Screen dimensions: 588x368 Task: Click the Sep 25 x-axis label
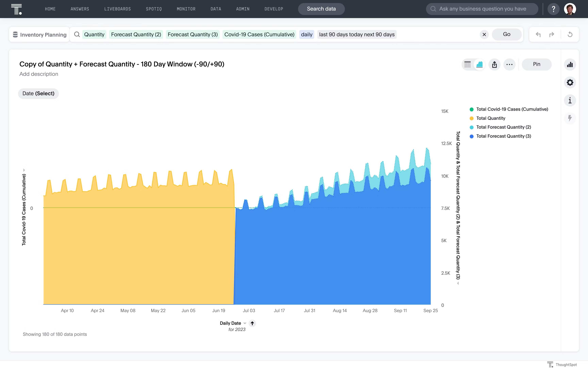coord(431,311)
